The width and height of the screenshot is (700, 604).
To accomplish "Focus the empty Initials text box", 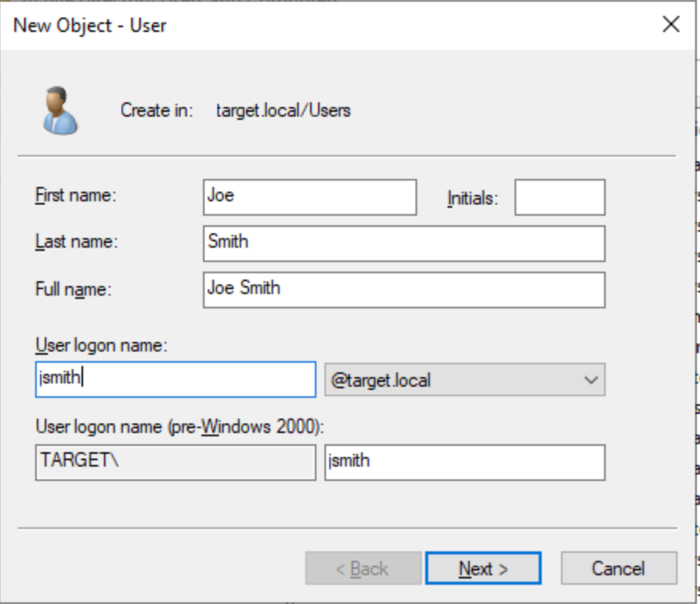I will pyautogui.click(x=559, y=197).
